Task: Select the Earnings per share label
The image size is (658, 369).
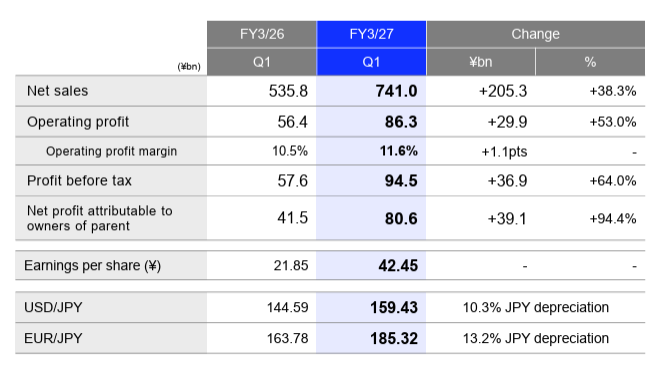Action: [92, 266]
